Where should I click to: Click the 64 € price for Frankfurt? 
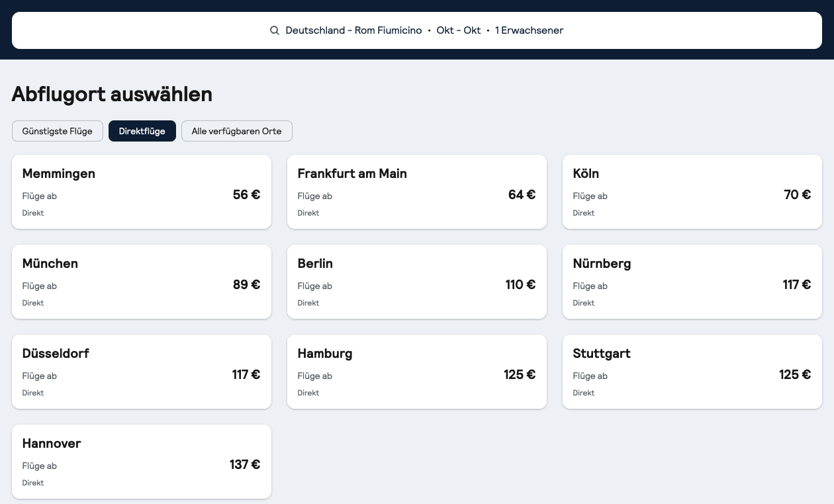[x=522, y=194]
